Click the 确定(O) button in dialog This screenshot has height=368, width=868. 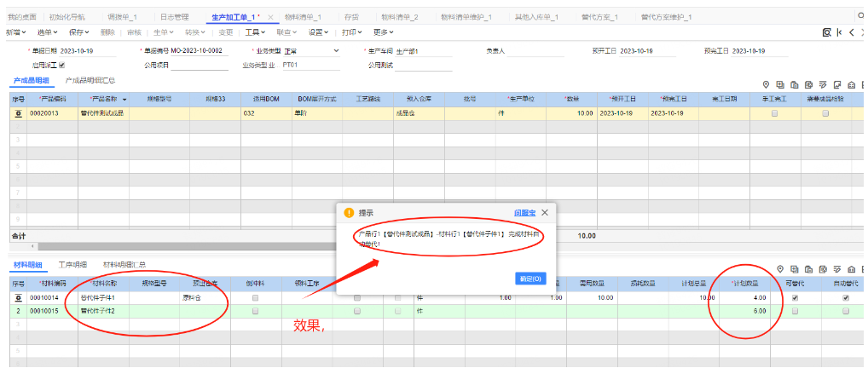click(530, 279)
